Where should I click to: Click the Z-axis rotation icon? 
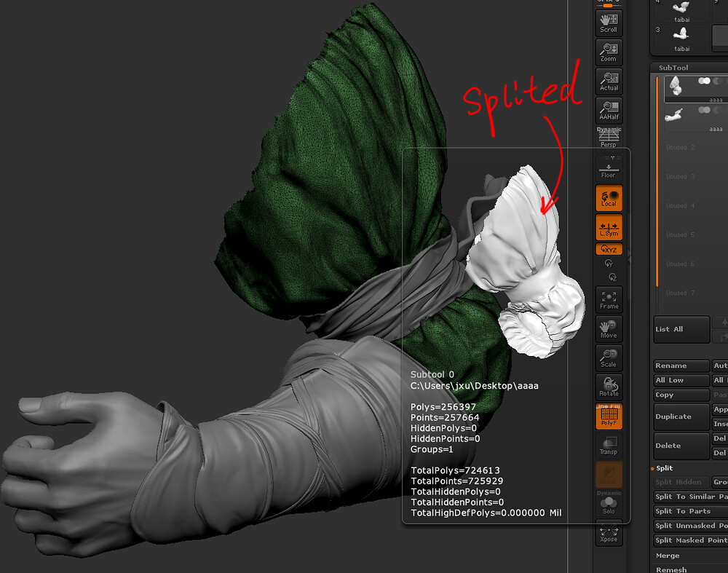[612, 277]
